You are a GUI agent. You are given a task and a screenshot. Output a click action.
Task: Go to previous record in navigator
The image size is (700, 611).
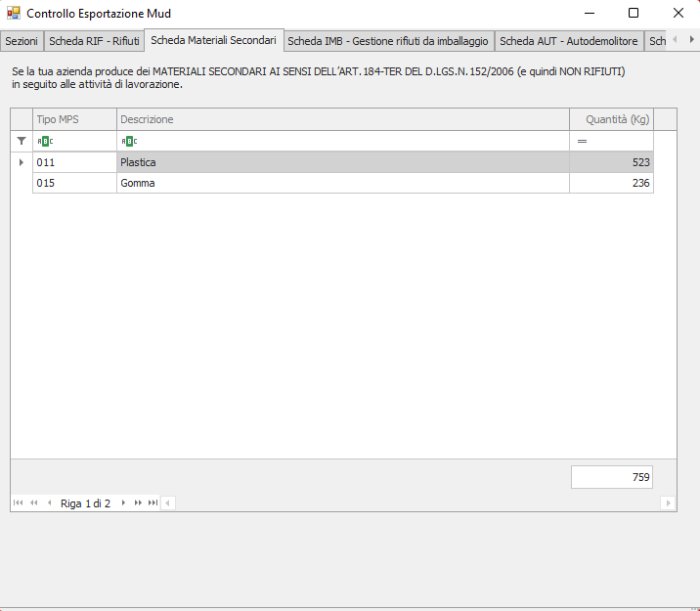(49, 502)
